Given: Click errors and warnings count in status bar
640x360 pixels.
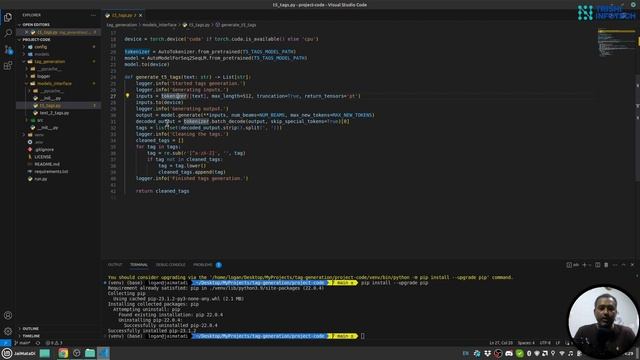Looking at the screenshot, I should pyautogui.click(x=54, y=343).
